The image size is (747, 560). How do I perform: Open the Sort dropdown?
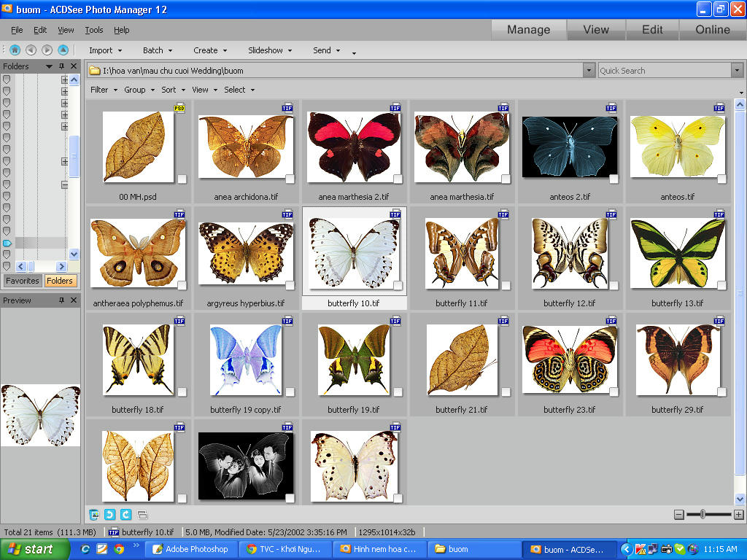pos(173,90)
